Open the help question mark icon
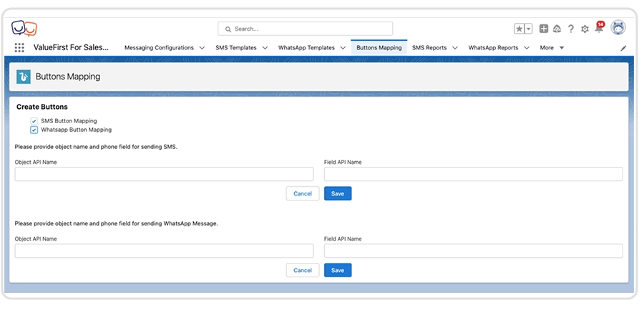Image resolution: width=644 pixels, height=318 pixels. tap(570, 29)
